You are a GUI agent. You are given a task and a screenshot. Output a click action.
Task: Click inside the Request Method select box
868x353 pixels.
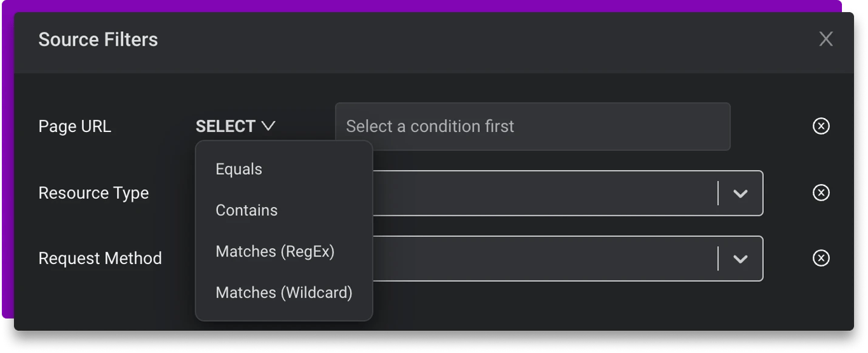tap(540, 258)
